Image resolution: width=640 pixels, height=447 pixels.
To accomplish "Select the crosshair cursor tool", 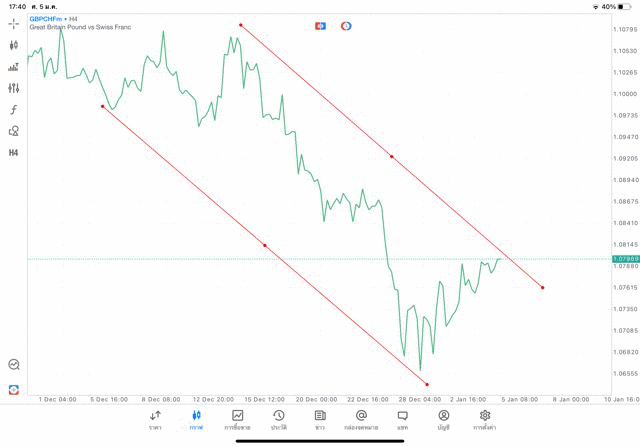I will [14, 23].
